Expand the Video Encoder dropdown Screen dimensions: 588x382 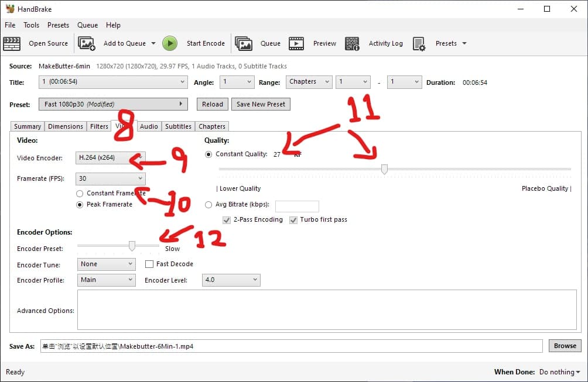tap(111, 158)
